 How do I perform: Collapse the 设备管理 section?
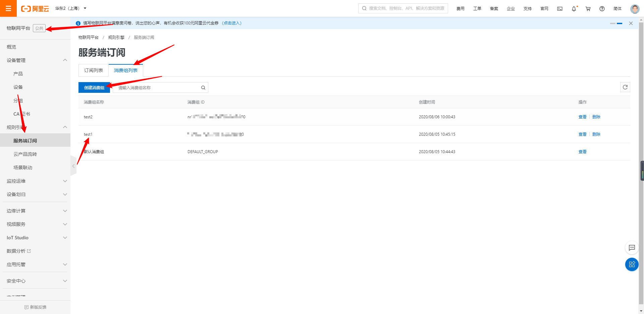coord(65,60)
